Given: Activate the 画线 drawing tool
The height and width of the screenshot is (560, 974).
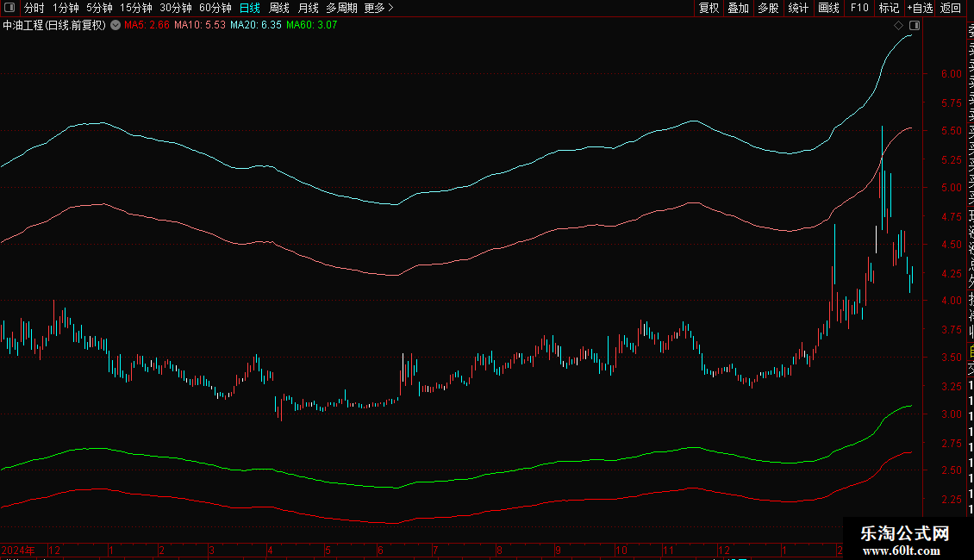Looking at the screenshot, I should [828, 8].
